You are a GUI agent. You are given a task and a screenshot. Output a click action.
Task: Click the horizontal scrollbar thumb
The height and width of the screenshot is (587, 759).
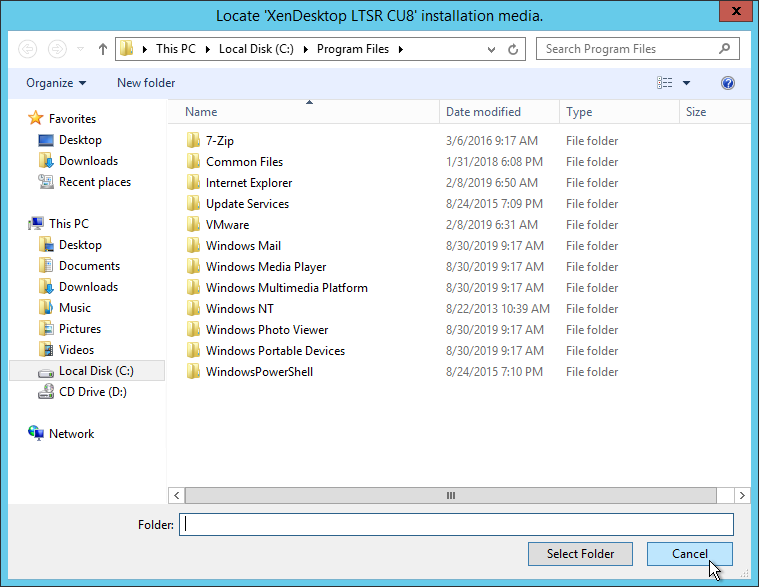[451, 496]
